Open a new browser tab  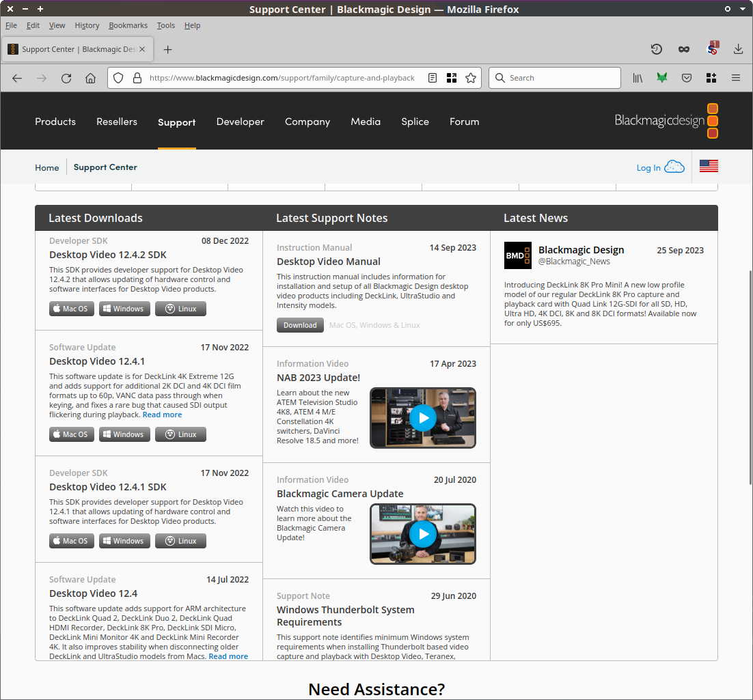[168, 49]
